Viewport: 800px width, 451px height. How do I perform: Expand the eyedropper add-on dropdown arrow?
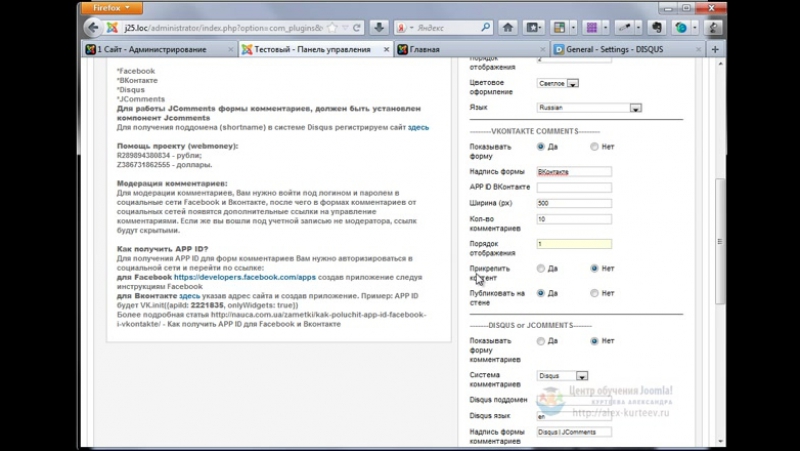(x=638, y=28)
